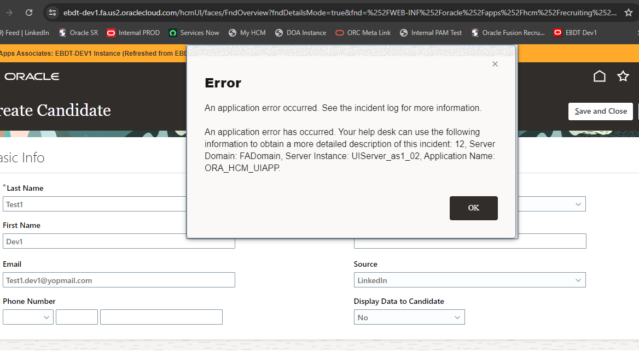
Task: Click the address bar URL
Action: (340, 13)
